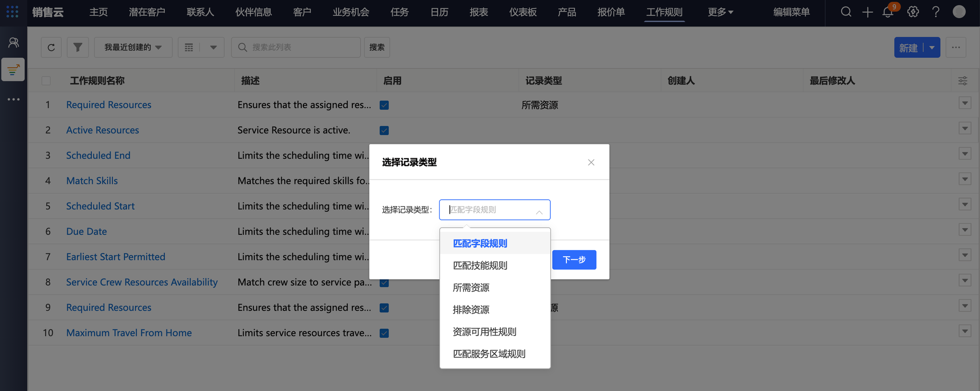The image size is (980, 391).
Task: Click the 下一步 button
Action: (x=574, y=260)
